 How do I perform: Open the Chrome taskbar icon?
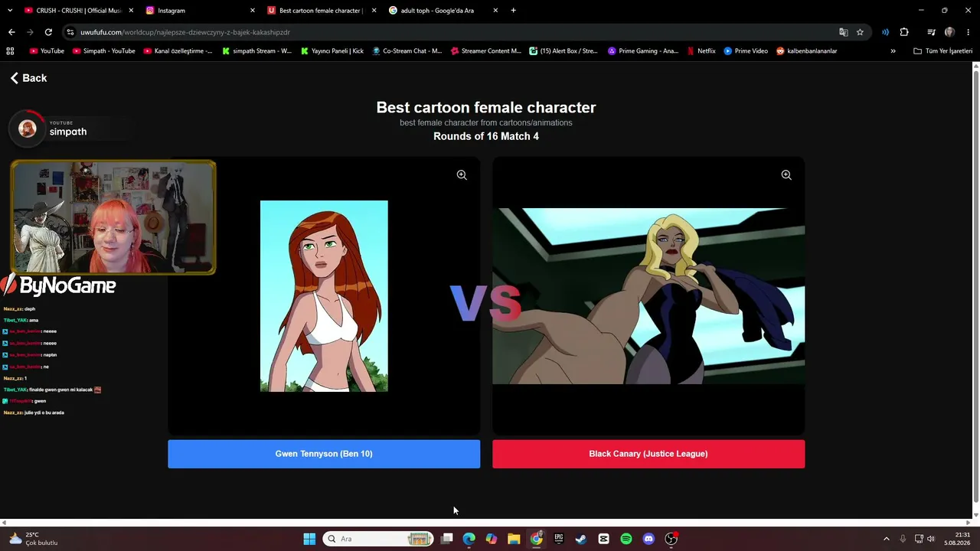pos(537,539)
